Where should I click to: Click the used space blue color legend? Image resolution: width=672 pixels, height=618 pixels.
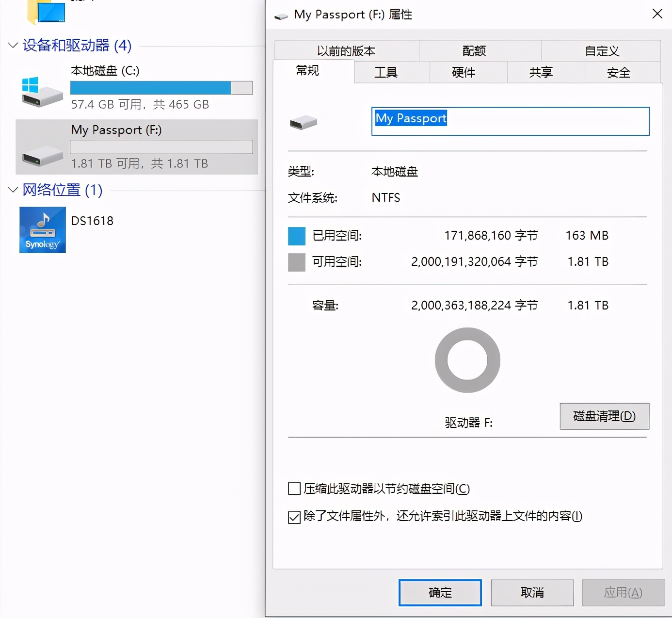[x=296, y=236]
